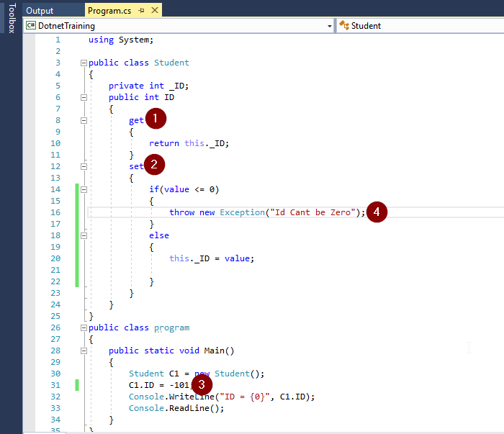Click 'C1.ID' on line 31
Viewport: 504px width, 434px height.
pyautogui.click(x=141, y=385)
